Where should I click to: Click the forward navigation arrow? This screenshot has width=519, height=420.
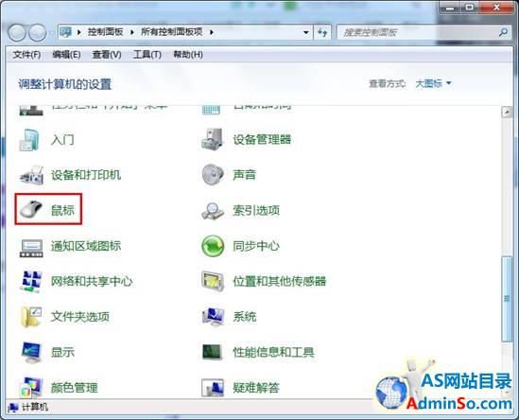click(x=37, y=33)
